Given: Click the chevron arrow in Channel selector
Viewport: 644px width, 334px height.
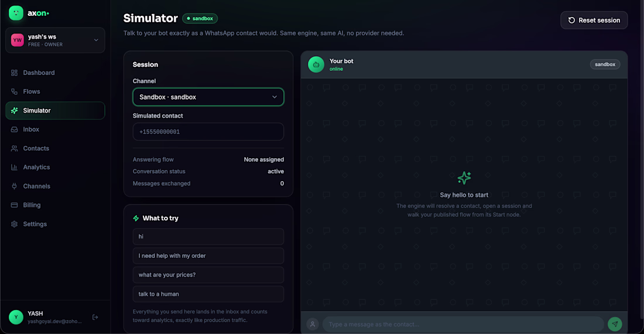Looking at the screenshot, I should coord(275,97).
